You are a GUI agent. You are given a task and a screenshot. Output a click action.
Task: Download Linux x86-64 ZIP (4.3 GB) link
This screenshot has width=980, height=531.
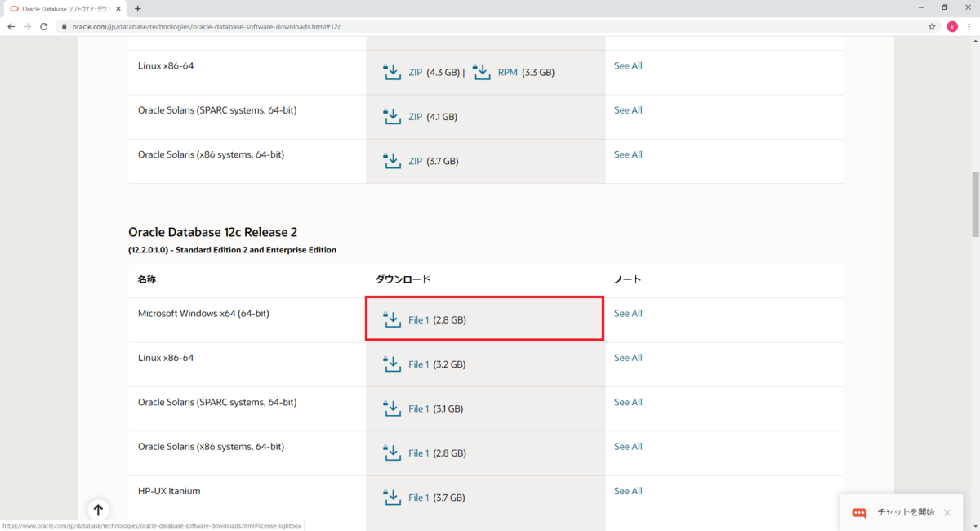coord(416,72)
